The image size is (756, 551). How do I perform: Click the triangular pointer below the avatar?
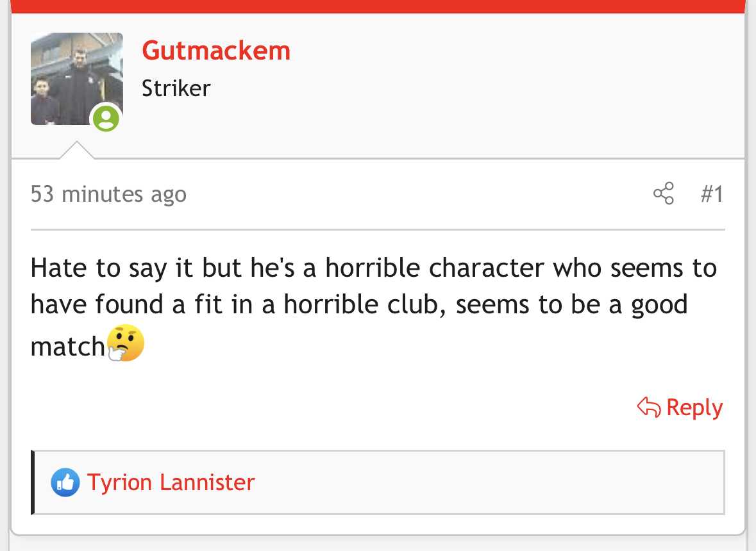[x=77, y=151]
